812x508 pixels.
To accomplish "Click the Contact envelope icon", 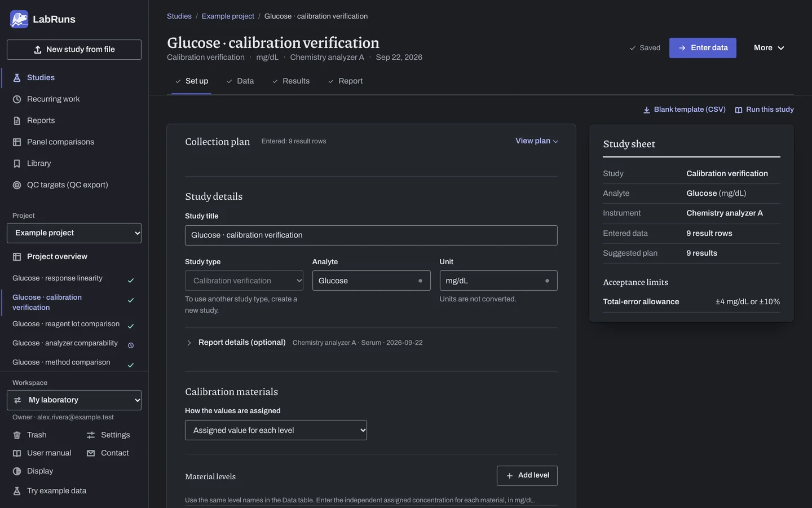I will [91, 453].
